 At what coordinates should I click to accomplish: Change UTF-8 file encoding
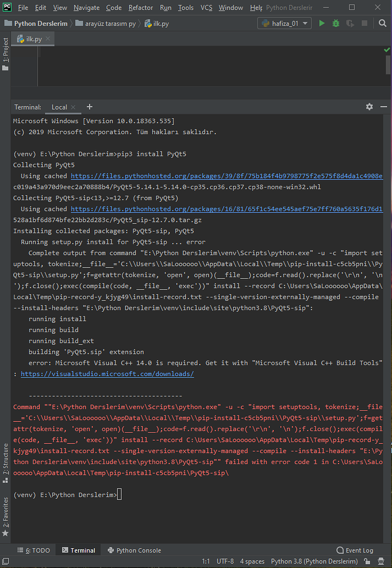[225, 561]
